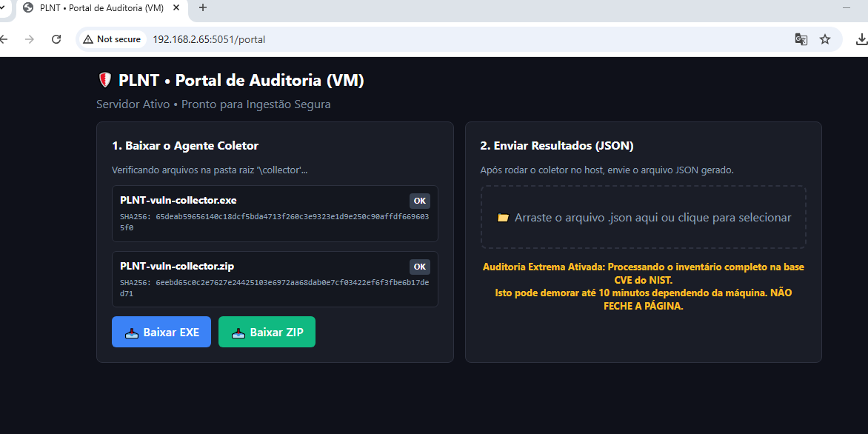Open the browser downloads icon
868x434 pixels.
[861, 39]
